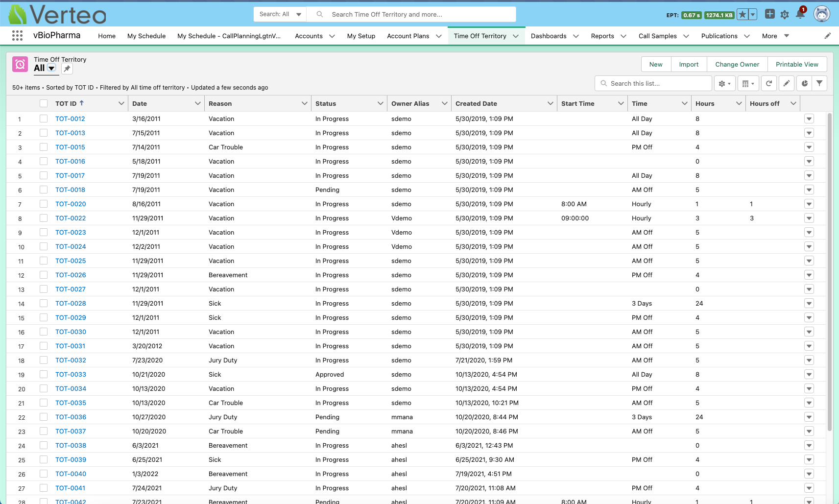Viewport: 839px width, 504px height.
Task: Refresh the list with the reload icon
Action: pos(769,84)
